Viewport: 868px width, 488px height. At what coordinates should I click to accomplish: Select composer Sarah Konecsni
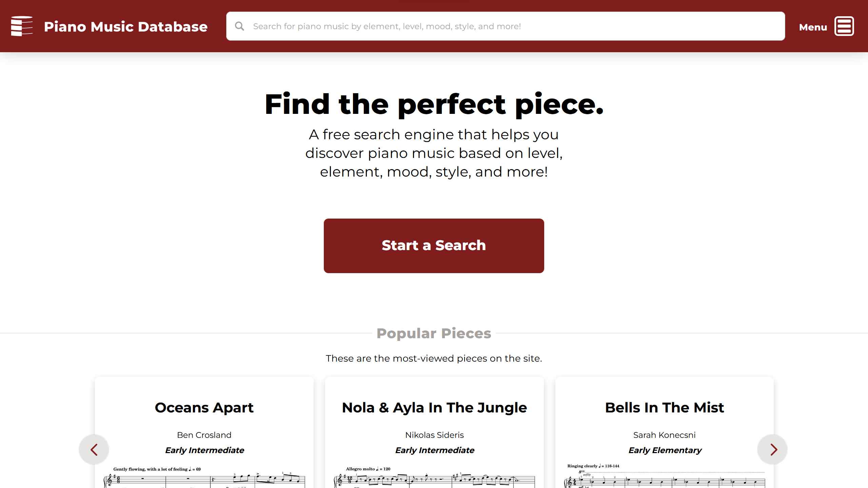(x=664, y=435)
